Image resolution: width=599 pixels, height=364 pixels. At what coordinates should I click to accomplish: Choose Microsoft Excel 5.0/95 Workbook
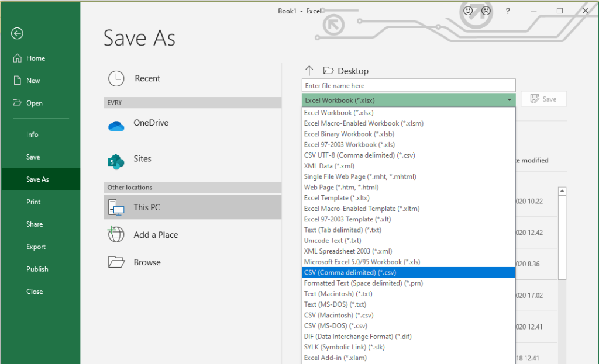click(408, 262)
